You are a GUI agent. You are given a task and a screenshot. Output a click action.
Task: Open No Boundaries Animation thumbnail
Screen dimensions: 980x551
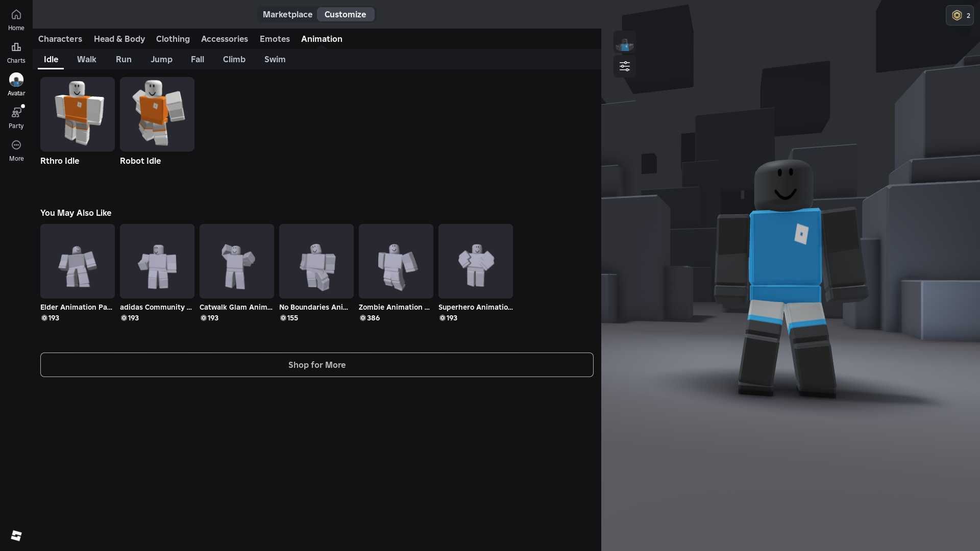point(316,261)
